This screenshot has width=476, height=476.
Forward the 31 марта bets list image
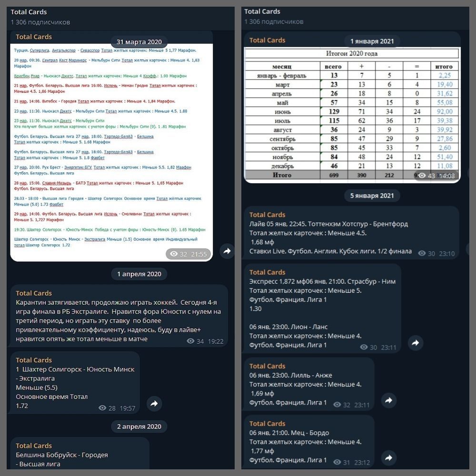click(x=227, y=251)
